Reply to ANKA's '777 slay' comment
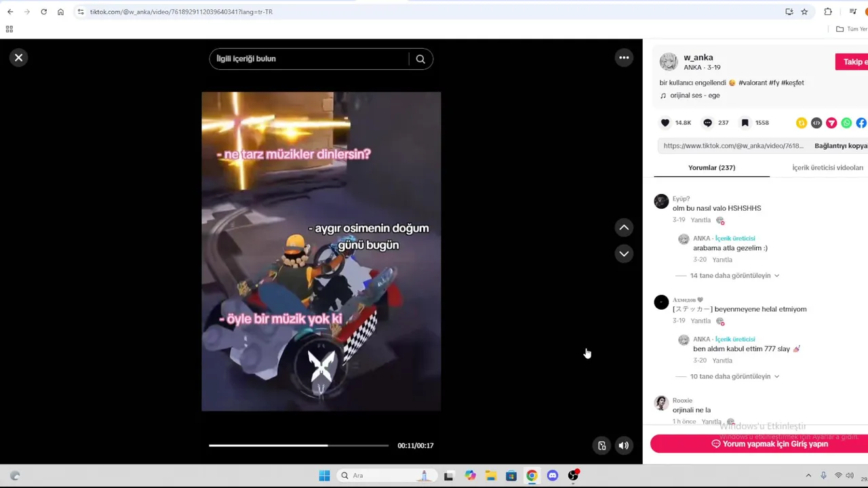 [x=722, y=361]
